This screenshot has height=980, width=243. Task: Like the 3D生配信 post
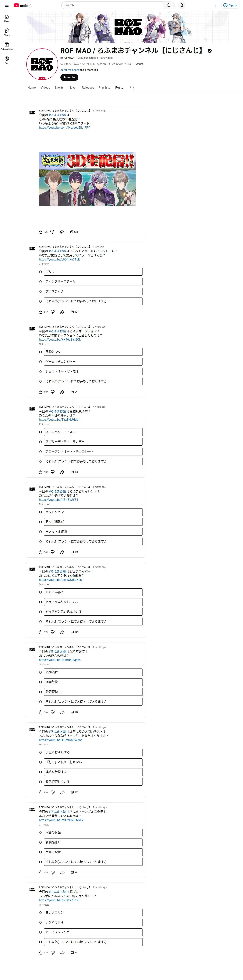pyautogui.click(x=40, y=232)
